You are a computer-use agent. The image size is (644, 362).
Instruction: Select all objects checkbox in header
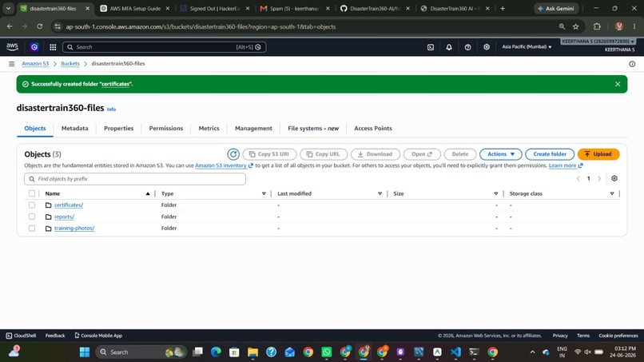(x=32, y=193)
